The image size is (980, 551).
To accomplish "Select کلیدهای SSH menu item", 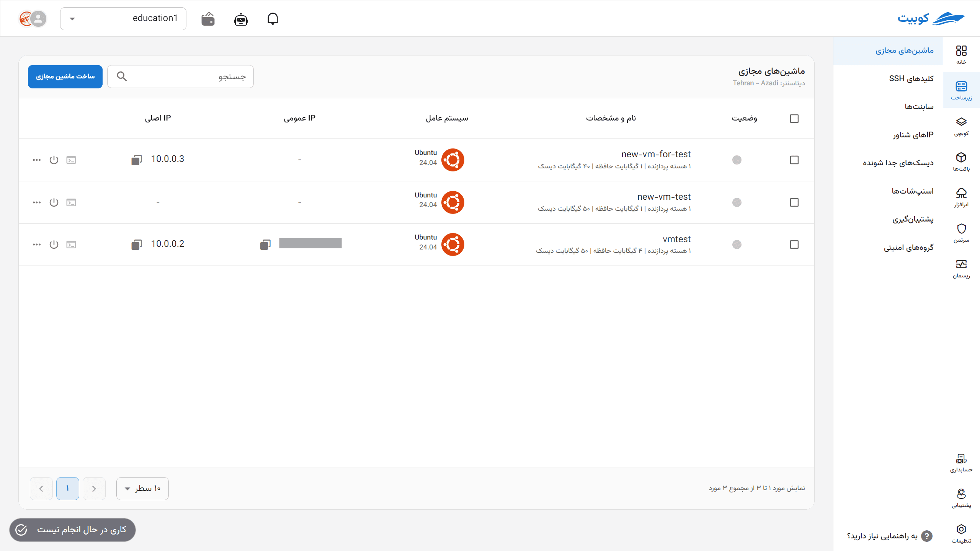I will tap(888, 78).
